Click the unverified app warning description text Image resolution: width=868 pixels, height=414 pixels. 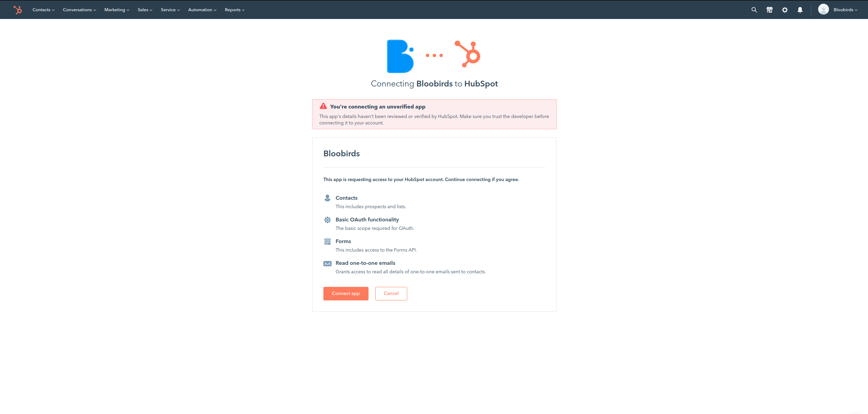click(434, 119)
